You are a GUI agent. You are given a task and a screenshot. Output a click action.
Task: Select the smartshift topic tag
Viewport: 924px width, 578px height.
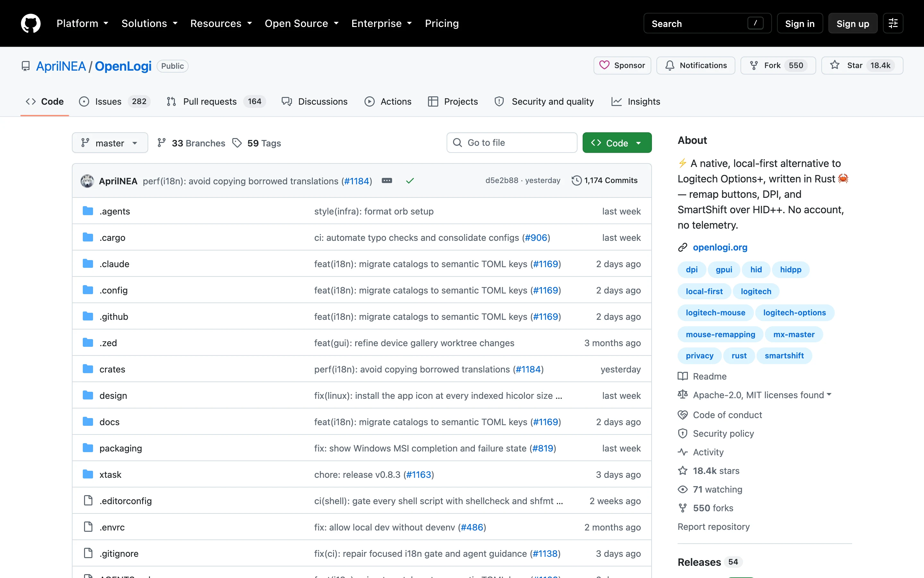(784, 355)
